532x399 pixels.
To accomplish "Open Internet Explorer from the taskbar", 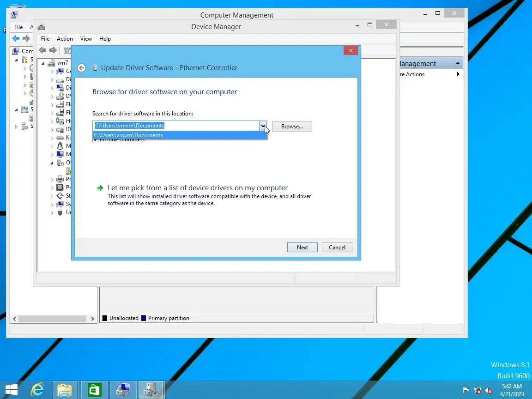I will [37, 390].
